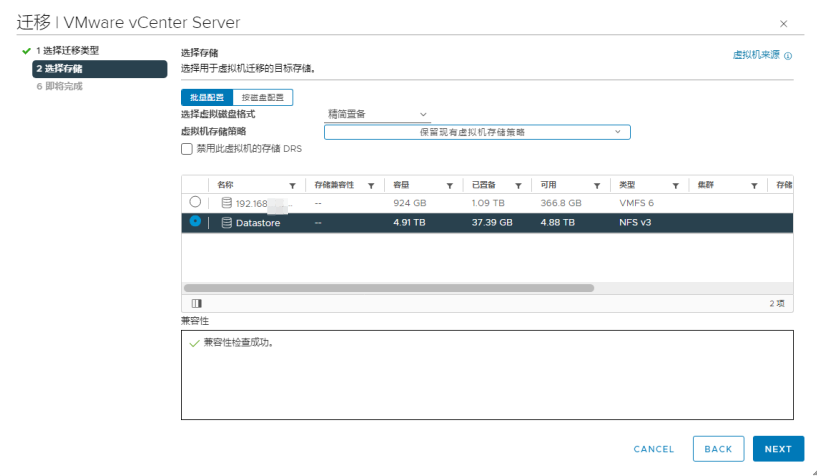The height and width of the screenshot is (476, 817).
Task: Click the filter icon in the 已置备 column
Action: (x=518, y=185)
